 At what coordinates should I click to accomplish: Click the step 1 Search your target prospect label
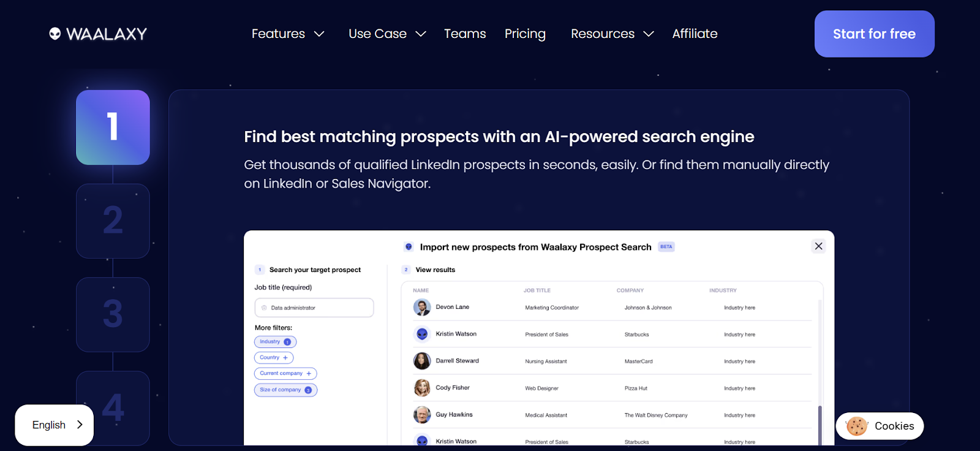315,270
